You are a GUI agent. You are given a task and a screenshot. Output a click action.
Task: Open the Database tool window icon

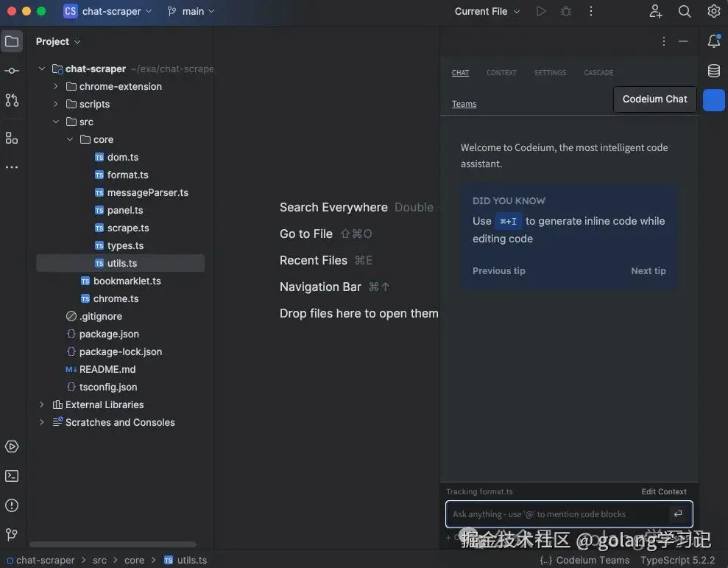coord(714,71)
